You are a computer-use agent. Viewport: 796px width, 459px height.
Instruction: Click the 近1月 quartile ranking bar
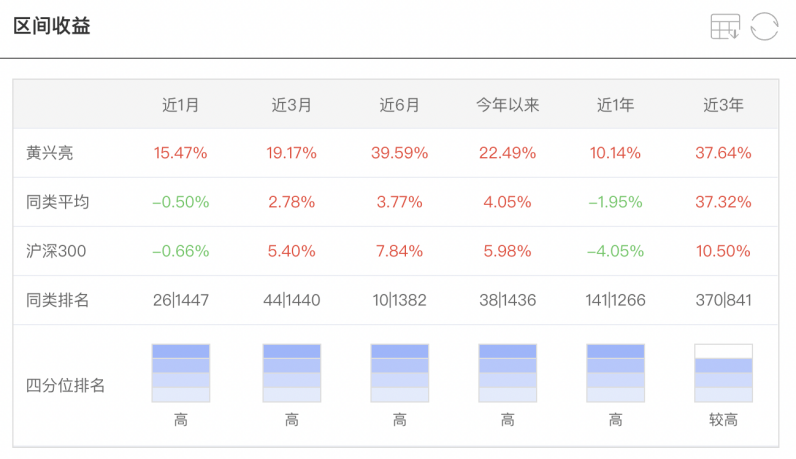181,373
